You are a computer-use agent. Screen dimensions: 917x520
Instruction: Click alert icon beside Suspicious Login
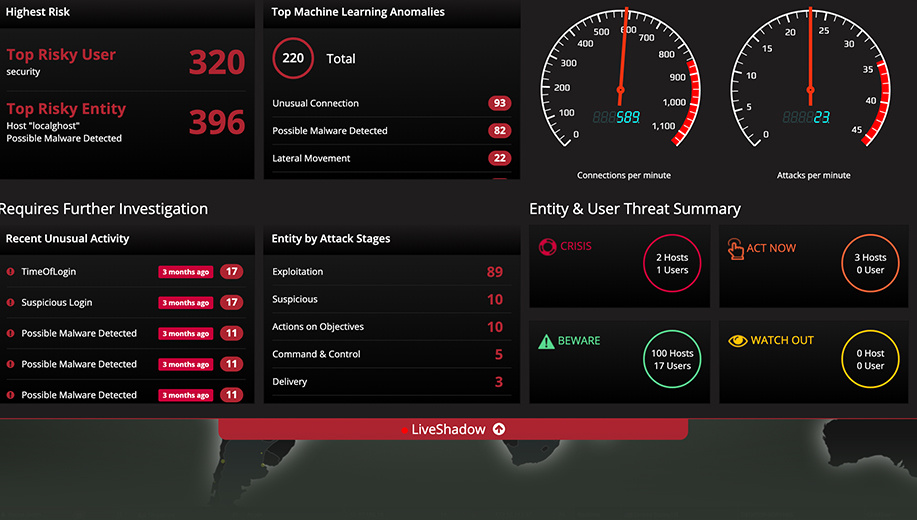tap(10, 303)
